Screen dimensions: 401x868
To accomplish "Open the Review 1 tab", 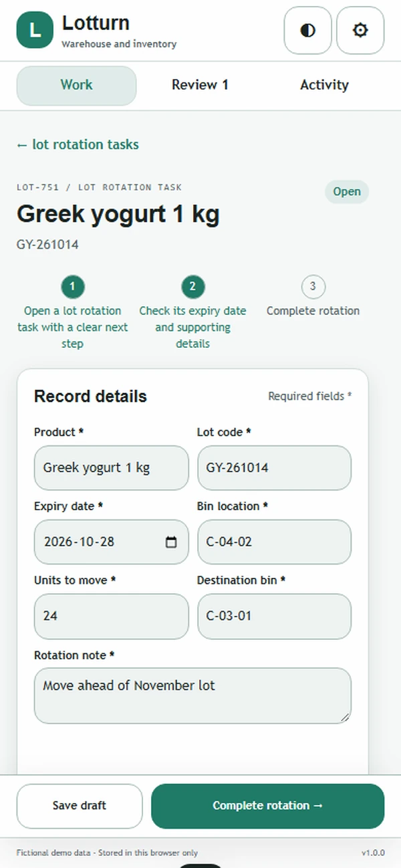I will tap(200, 86).
